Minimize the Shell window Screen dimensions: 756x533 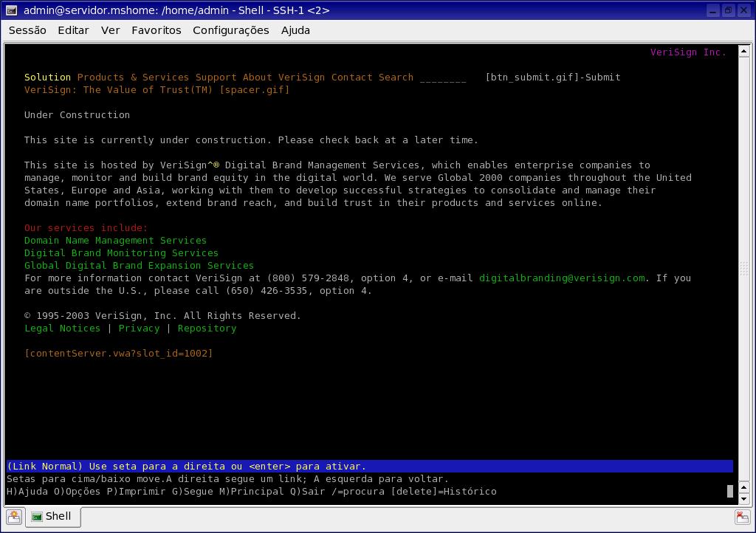click(x=712, y=10)
